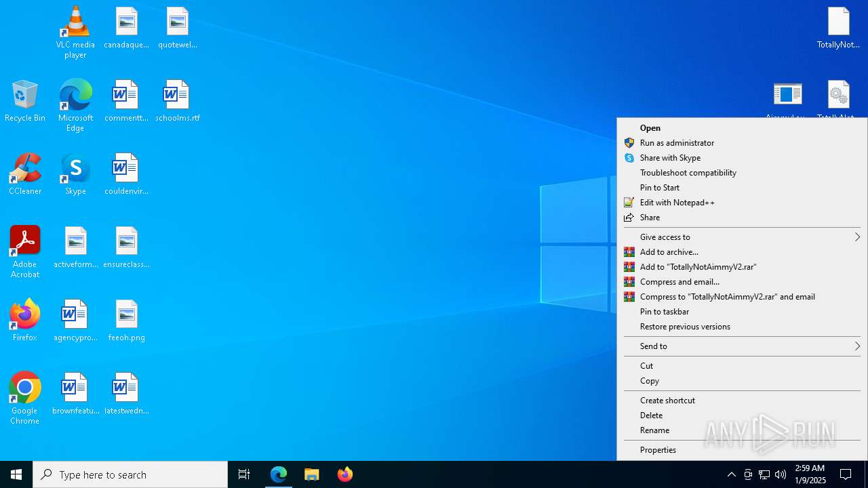This screenshot has width=868, height=488.
Task: Choose Share with Skype
Action: pos(742,158)
